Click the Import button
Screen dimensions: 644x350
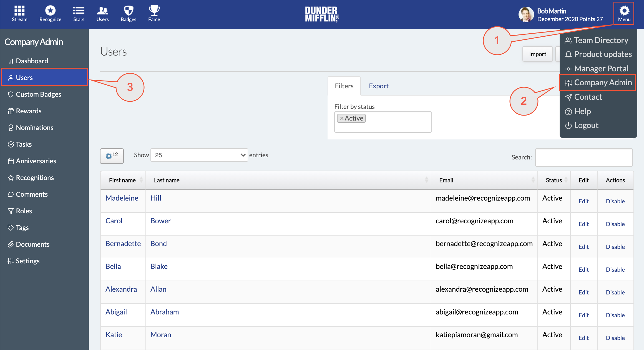pyautogui.click(x=537, y=54)
